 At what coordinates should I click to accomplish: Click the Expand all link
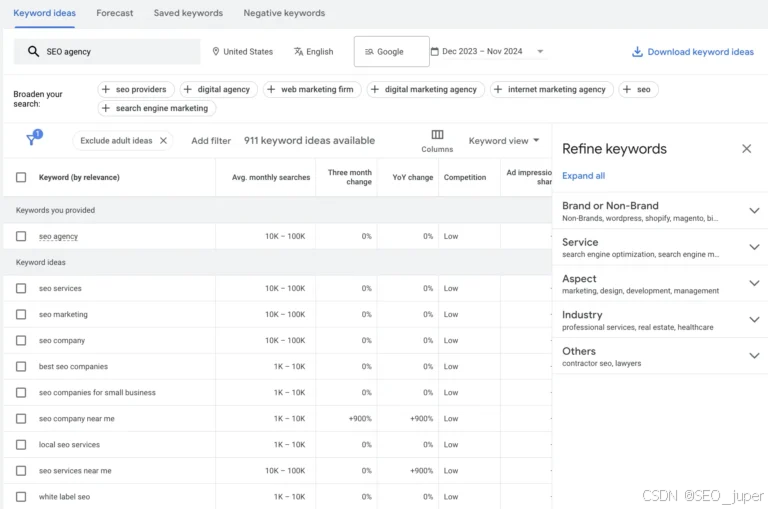pyautogui.click(x=583, y=175)
